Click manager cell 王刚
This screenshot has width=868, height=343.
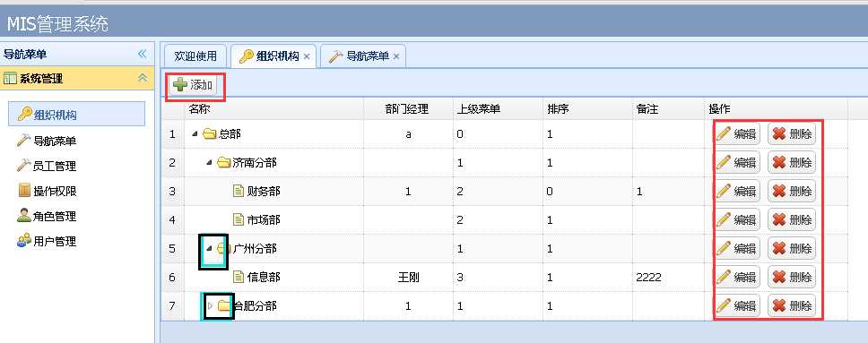click(x=408, y=277)
